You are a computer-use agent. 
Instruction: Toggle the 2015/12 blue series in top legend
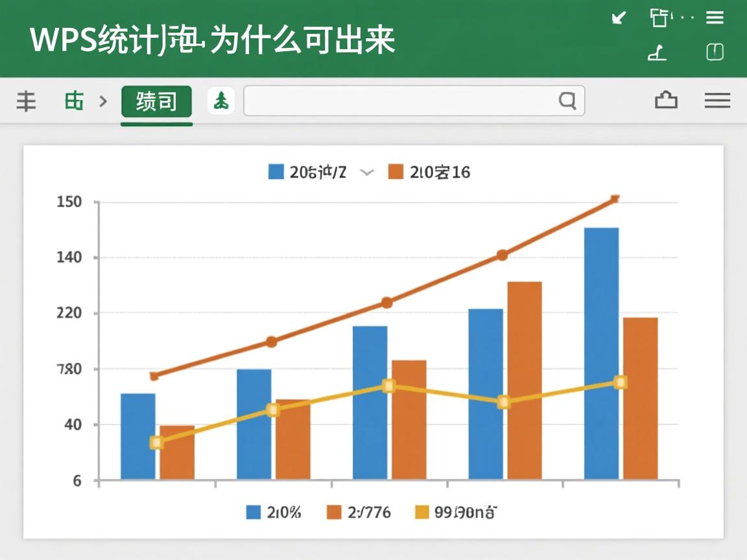pyautogui.click(x=308, y=172)
